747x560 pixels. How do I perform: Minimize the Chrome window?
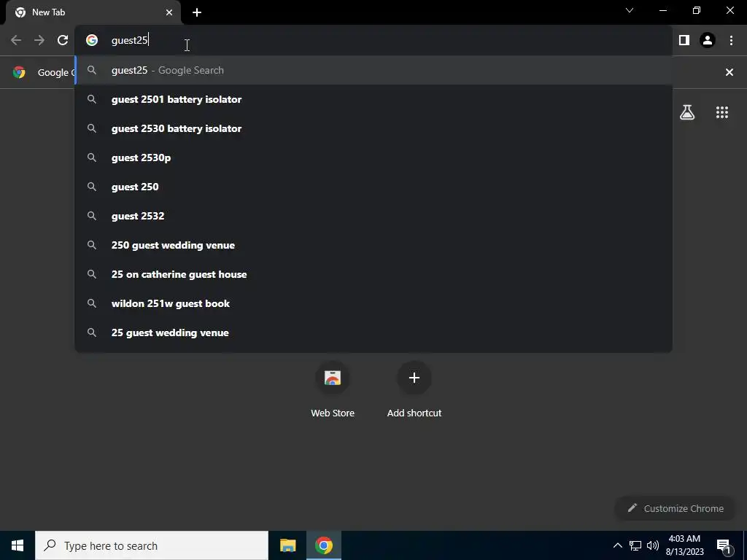pos(663,10)
